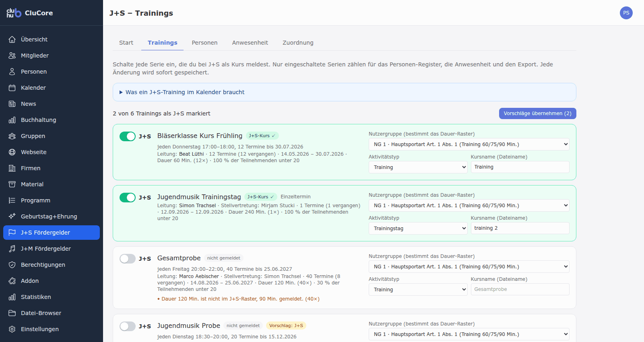Click the CluCore logo icon
This screenshot has width=644, height=342.
pos(14,13)
